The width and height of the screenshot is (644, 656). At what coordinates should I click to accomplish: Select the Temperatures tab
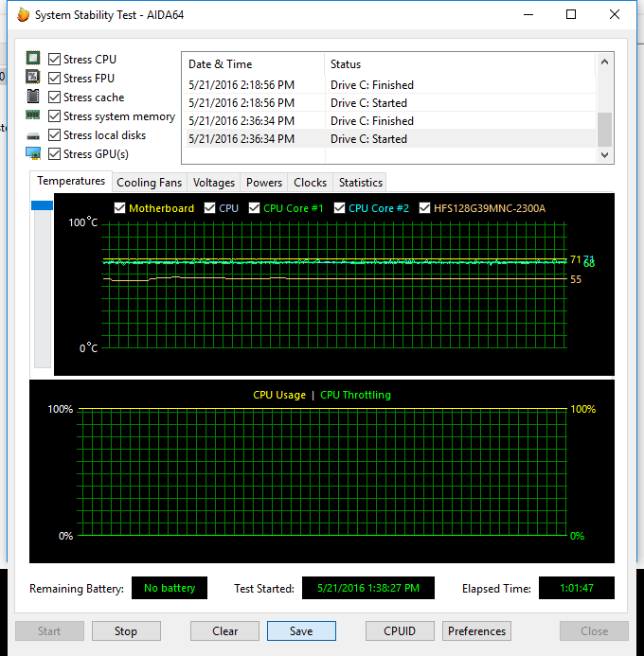[71, 181]
